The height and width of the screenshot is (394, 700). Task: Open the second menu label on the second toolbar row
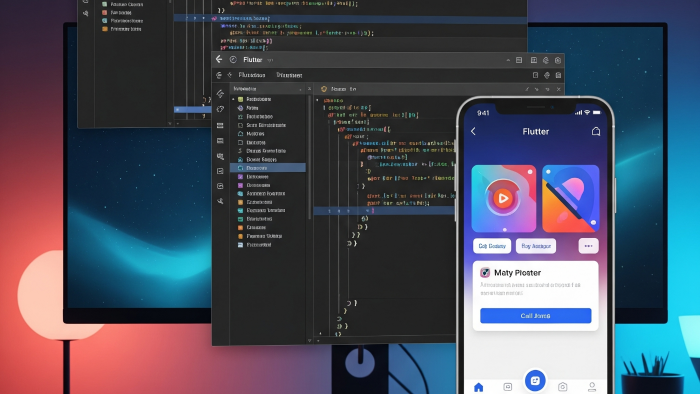289,75
